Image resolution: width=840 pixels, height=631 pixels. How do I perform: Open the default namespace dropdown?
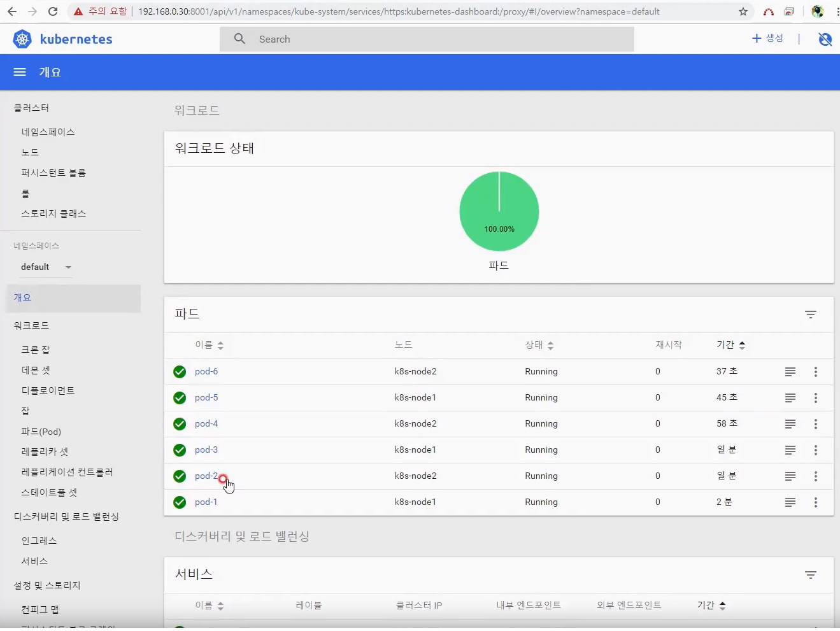(46, 267)
